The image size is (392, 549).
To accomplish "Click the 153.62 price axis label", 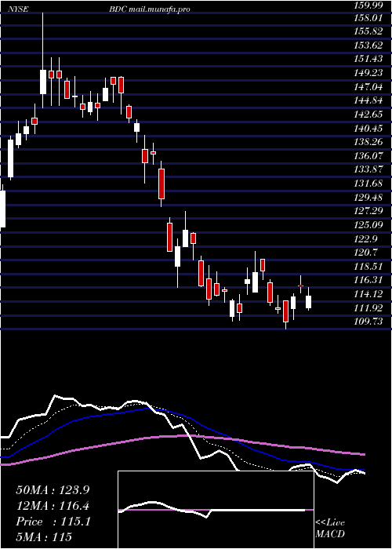I will click(x=367, y=45).
